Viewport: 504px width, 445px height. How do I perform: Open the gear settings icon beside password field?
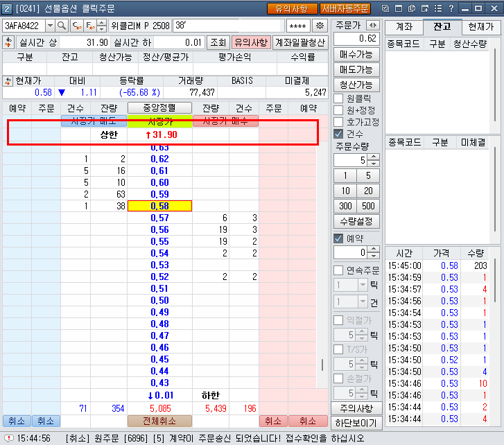coord(320,26)
